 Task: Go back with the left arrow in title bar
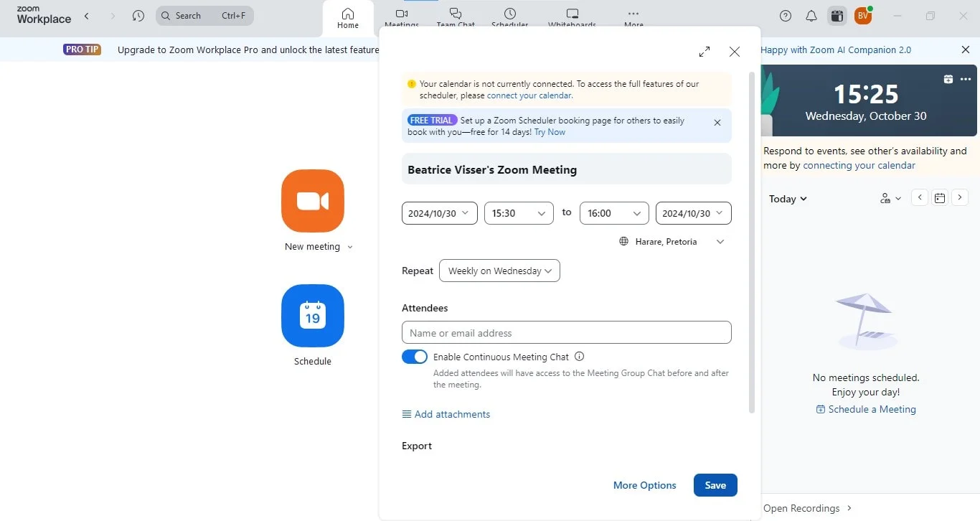(x=87, y=16)
